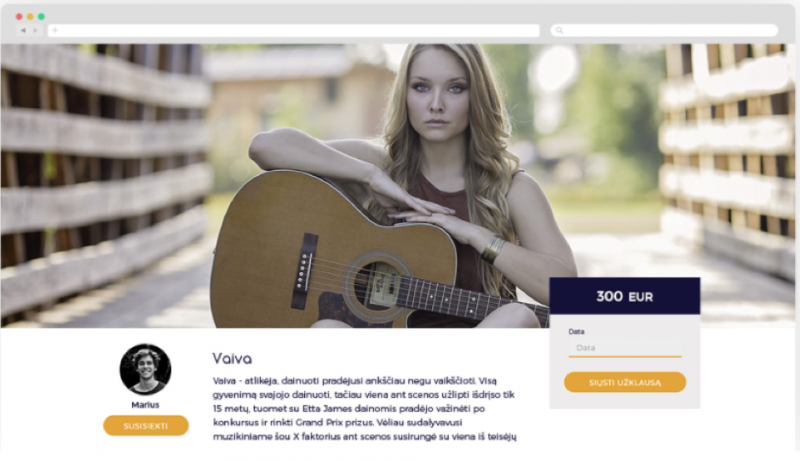
Task: Click the magnifier icon in search box
Action: tap(559, 31)
